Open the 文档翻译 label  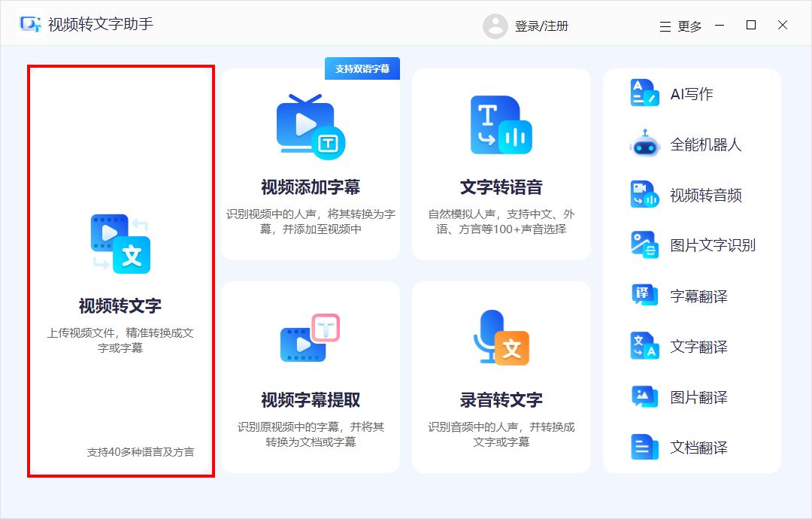698,448
